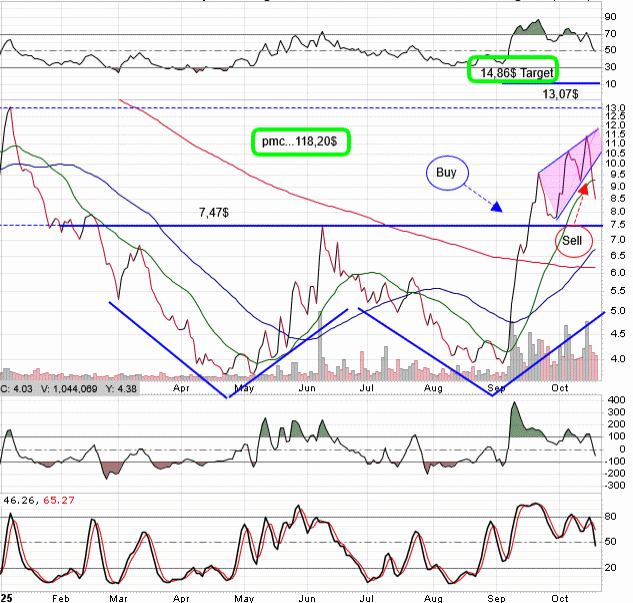Click the green pmc...118,20$ label box
The height and width of the screenshot is (603, 633).
pyautogui.click(x=299, y=142)
